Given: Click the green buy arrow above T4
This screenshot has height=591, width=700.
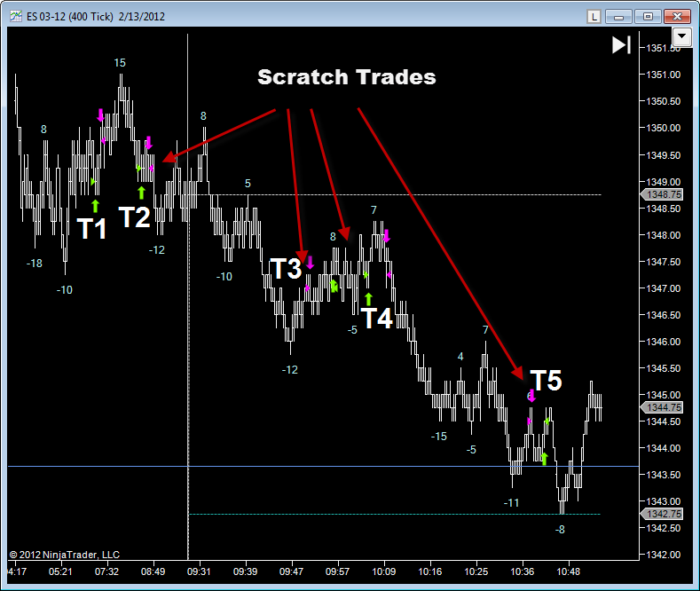Looking at the screenshot, I should (x=368, y=299).
